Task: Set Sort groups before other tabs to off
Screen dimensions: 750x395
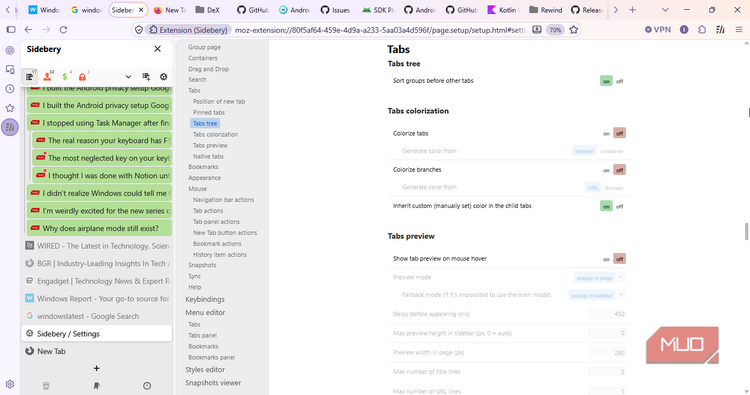Action: pyautogui.click(x=619, y=81)
